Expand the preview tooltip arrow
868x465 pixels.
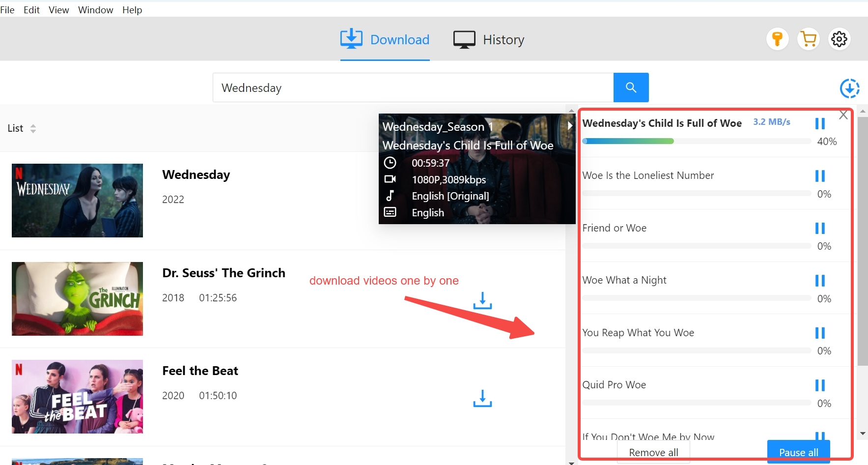(x=570, y=125)
